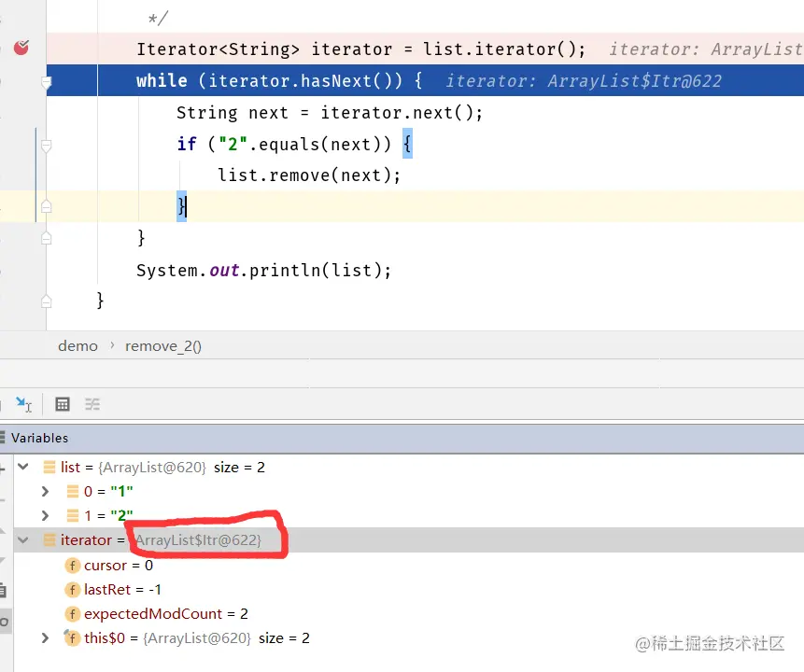
Task: Select the cursor = 0 field
Action: coord(119,565)
